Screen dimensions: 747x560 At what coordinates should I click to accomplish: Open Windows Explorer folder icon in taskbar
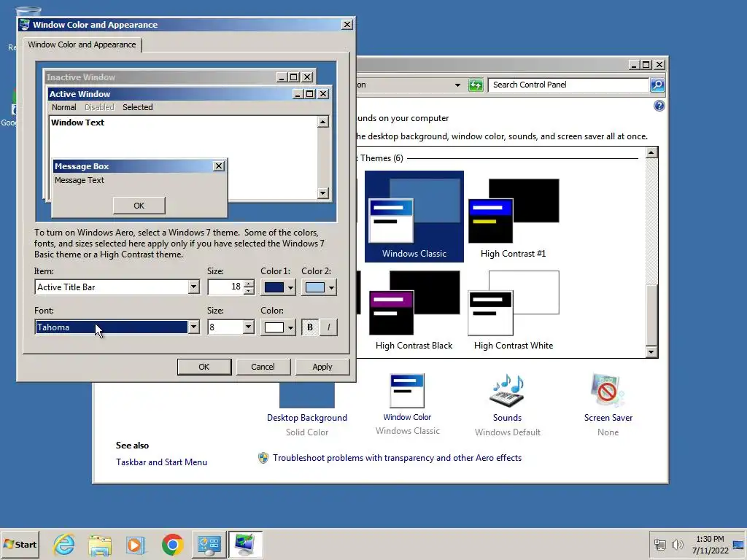[x=99, y=545]
